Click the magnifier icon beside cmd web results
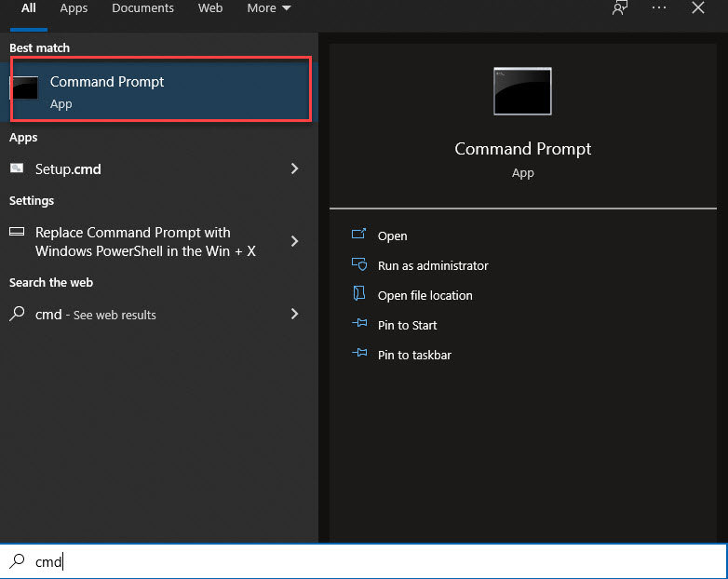The width and height of the screenshot is (728, 579). coord(17,314)
